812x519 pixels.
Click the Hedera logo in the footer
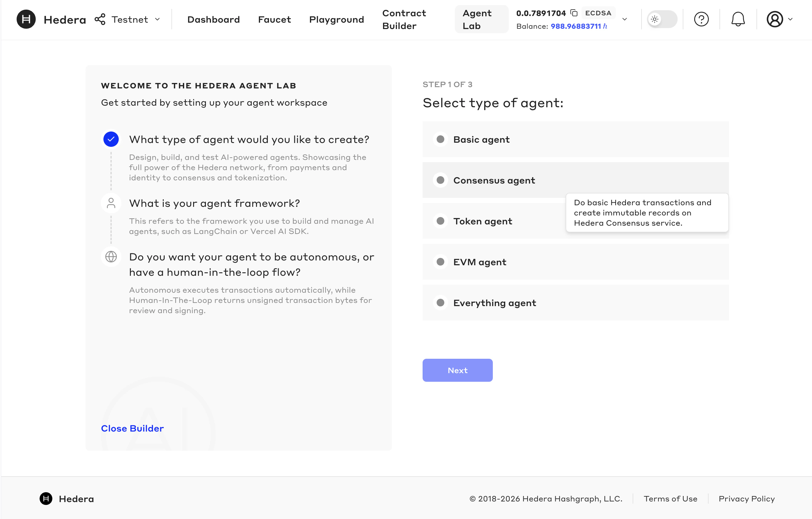click(46, 499)
